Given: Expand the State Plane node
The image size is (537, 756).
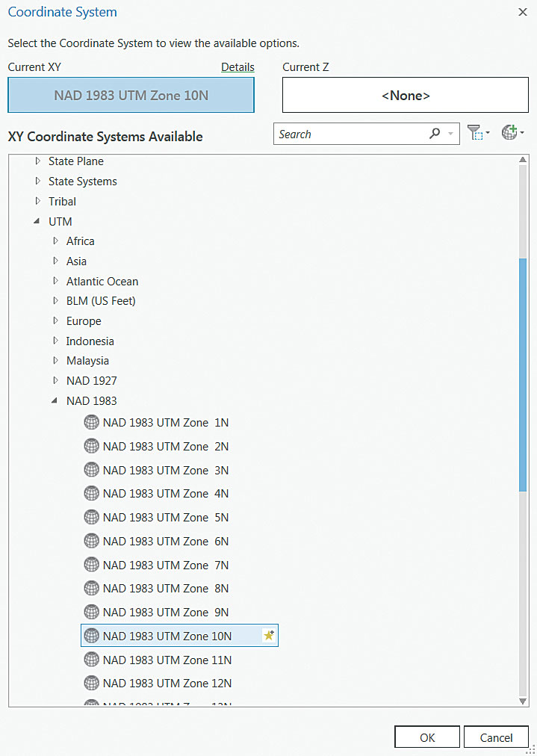Looking at the screenshot, I should pos(37,161).
